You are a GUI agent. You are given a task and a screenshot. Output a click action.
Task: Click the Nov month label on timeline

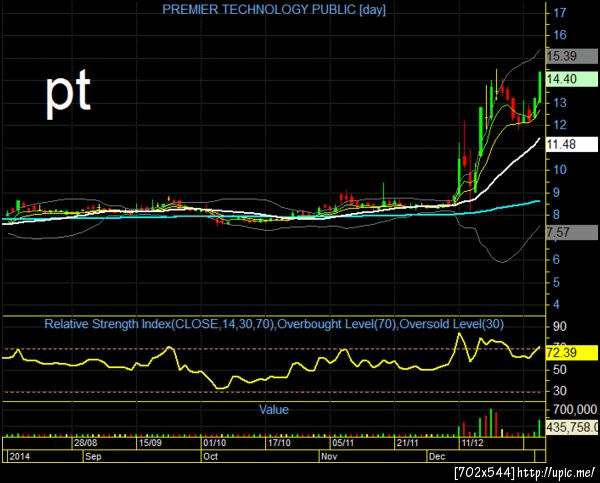[329, 457]
